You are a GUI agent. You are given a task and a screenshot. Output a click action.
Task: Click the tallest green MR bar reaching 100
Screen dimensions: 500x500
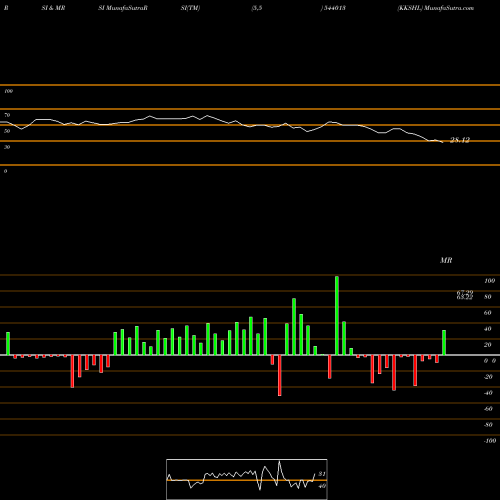tap(337, 315)
